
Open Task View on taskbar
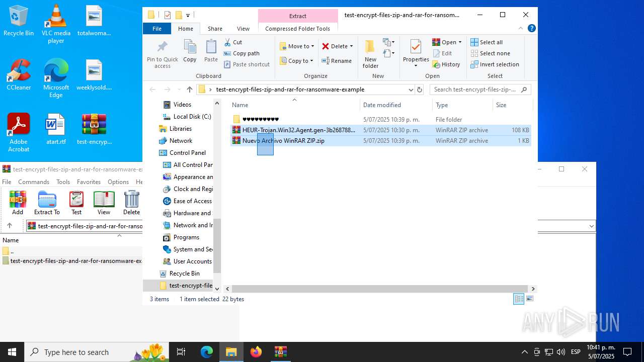point(181,352)
